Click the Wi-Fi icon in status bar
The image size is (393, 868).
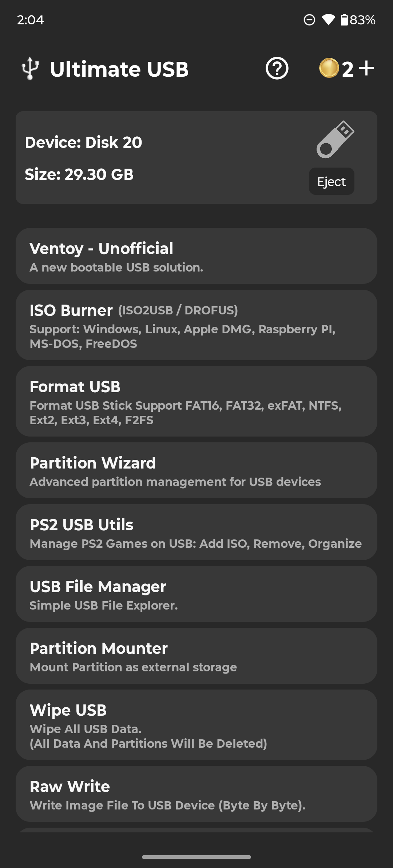(329, 20)
